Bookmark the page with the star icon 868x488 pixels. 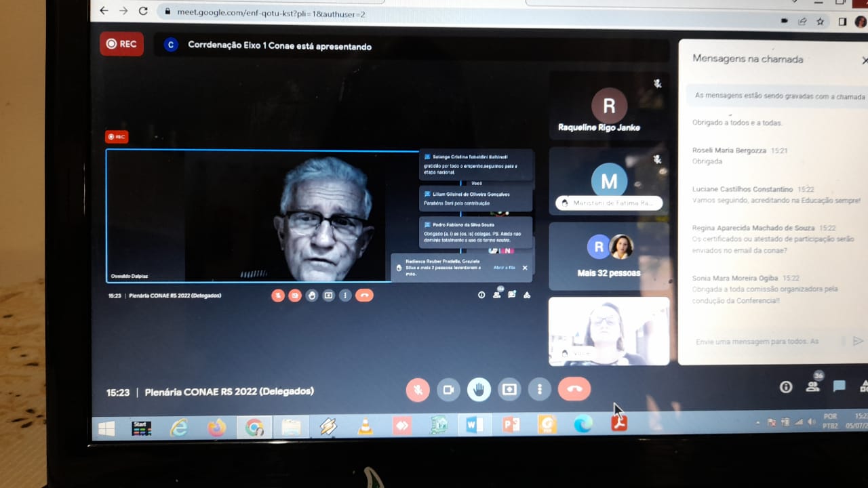[x=821, y=21]
